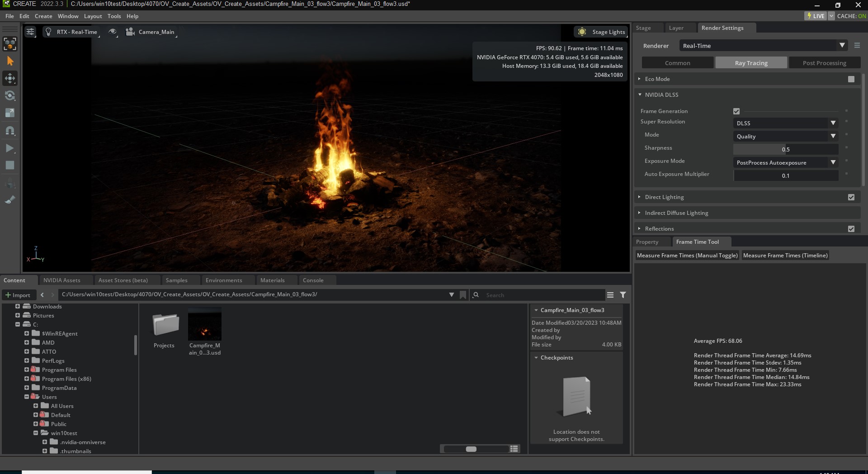Expand the Direct Lighting section arrow

[x=639, y=197]
